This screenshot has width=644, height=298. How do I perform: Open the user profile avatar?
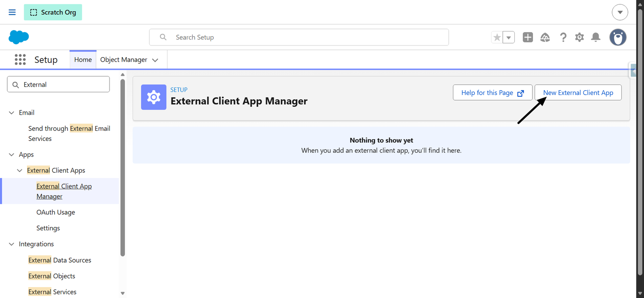[618, 37]
